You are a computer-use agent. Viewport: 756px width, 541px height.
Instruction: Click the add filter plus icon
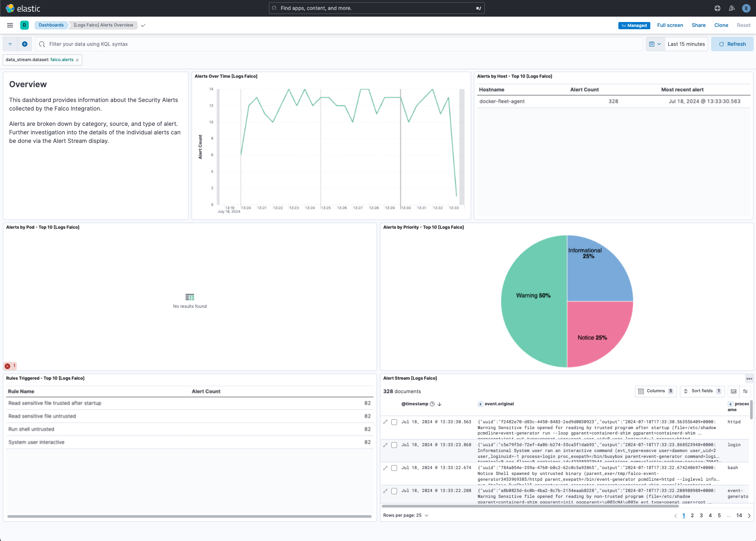(x=25, y=44)
